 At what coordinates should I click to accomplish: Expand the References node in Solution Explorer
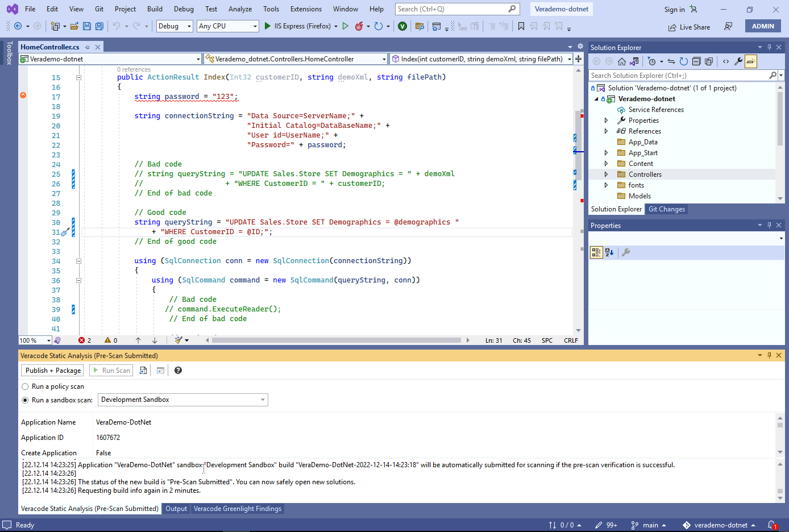coord(606,131)
